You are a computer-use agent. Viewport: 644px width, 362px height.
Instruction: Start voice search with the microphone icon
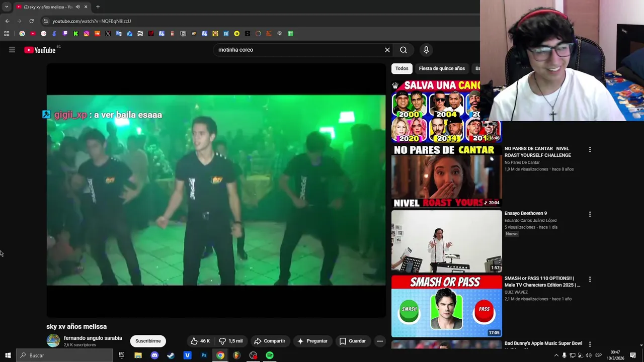[x=426, y=50]
